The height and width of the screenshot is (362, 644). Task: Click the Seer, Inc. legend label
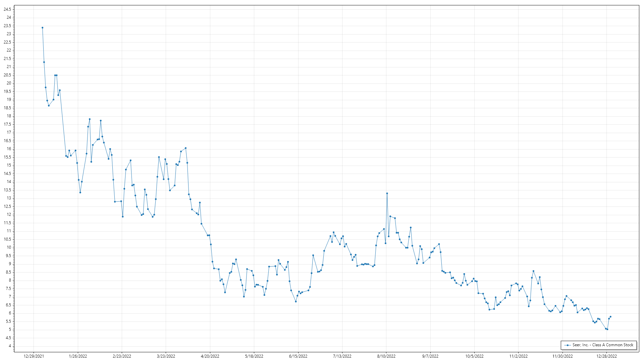click(603, 345)
